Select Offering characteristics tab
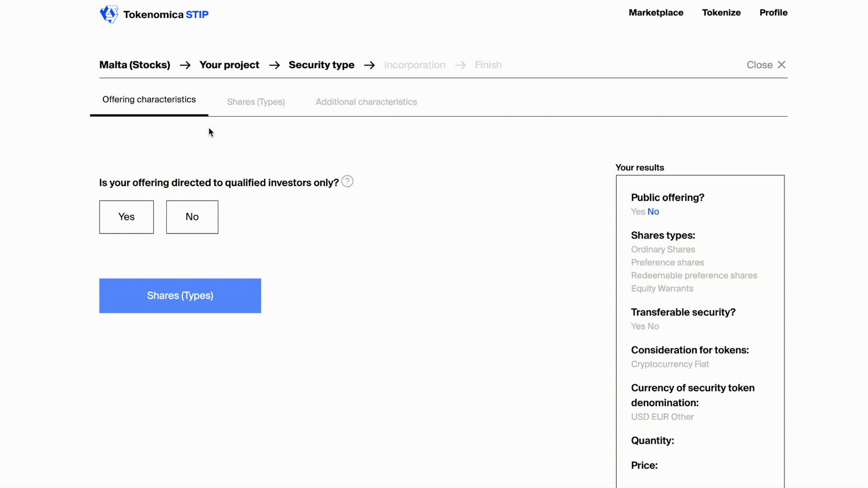This screenshot has width=868, height=488. tap(149, 100)
